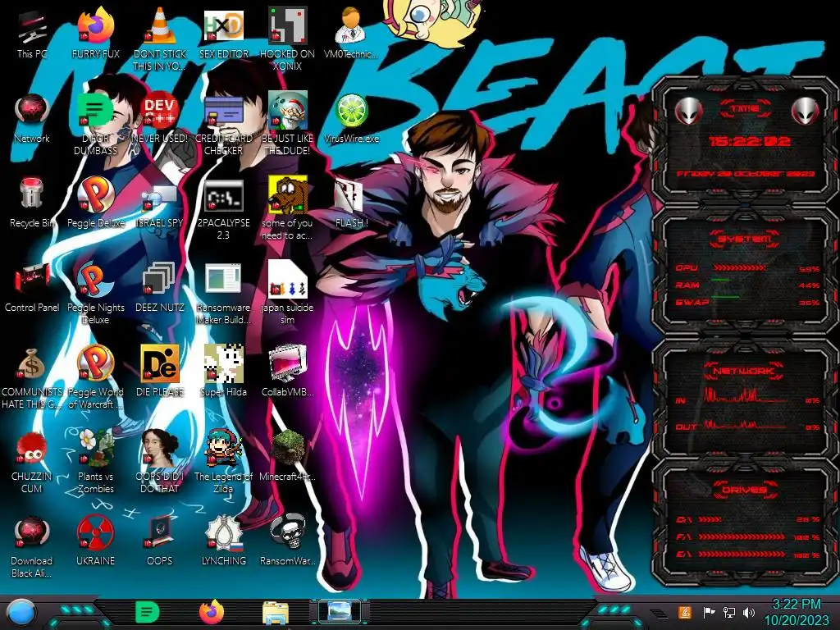This screenshot has height=630, width=840.
Task: Launch Firefox from the taskbar
Action: [x=212, y=612]
